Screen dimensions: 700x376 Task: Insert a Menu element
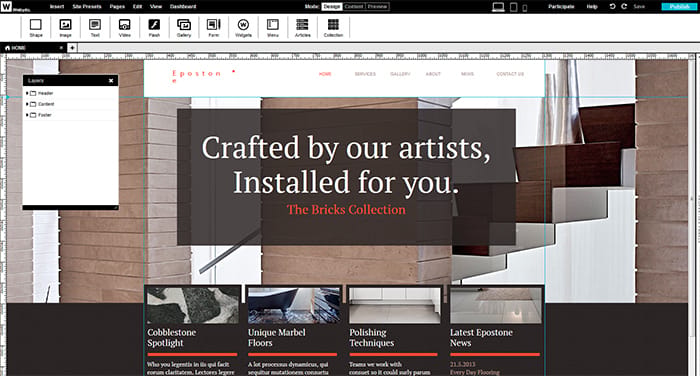273,28
